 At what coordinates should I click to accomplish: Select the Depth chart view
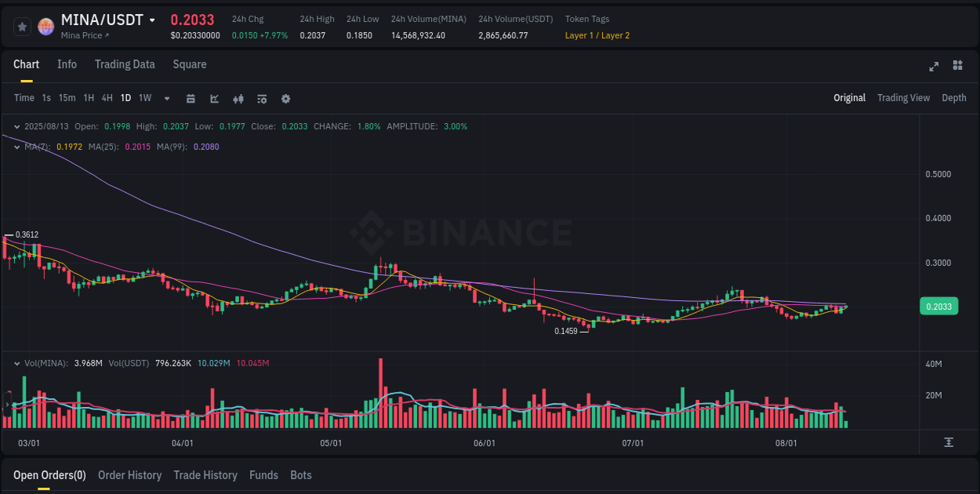click(x=954, y=98)
